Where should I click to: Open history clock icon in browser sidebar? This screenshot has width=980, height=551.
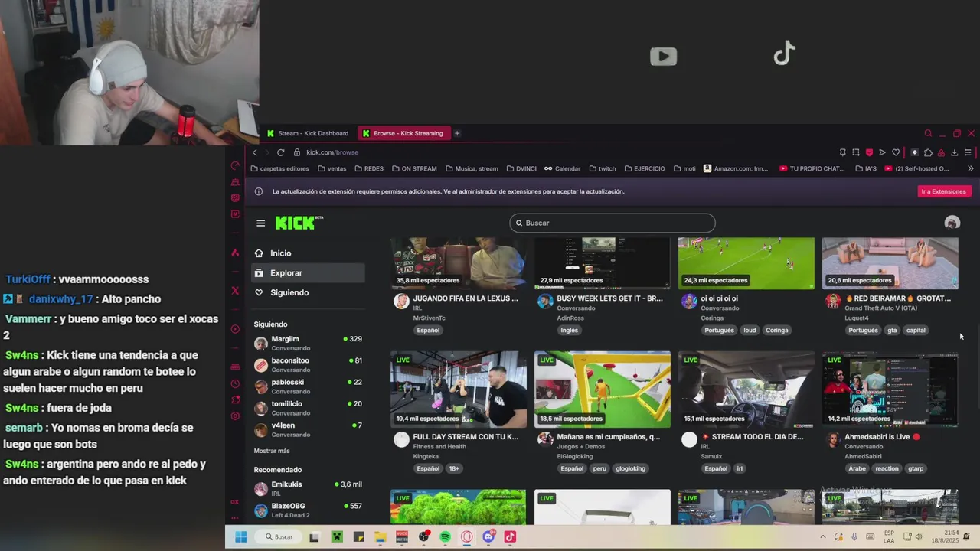235,384
